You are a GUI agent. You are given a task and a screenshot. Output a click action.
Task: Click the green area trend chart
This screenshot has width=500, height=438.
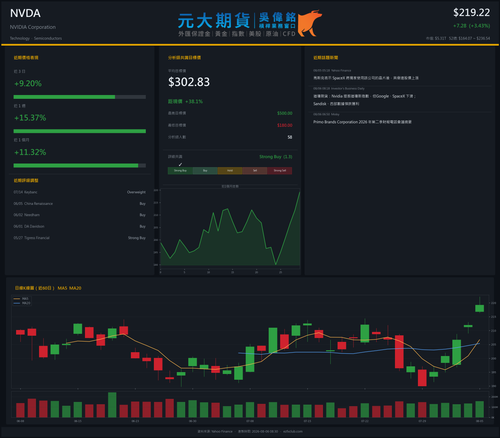230,230
